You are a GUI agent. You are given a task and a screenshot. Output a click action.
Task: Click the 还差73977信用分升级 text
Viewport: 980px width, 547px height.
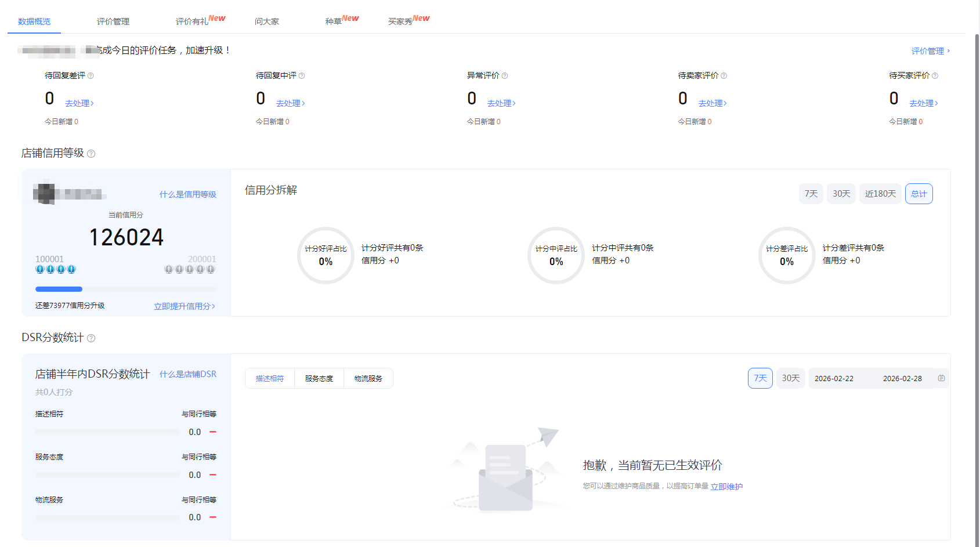click(x=70, y=306)
